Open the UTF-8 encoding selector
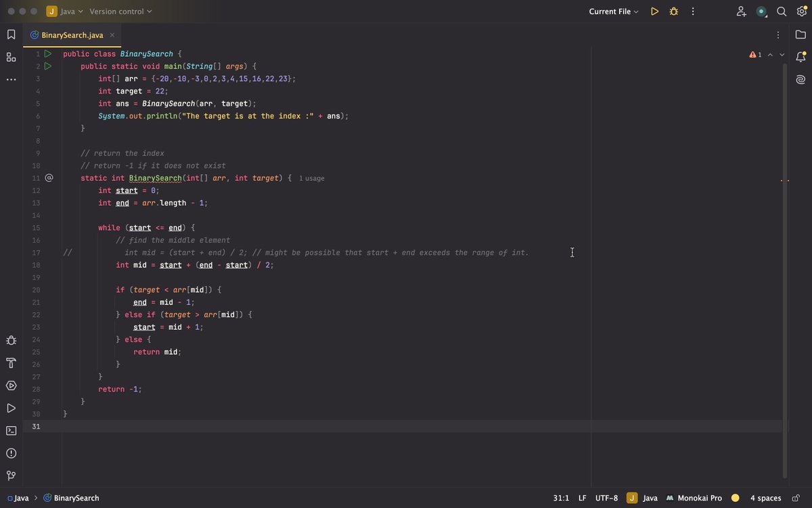812x508 pixels. [606, 498]
